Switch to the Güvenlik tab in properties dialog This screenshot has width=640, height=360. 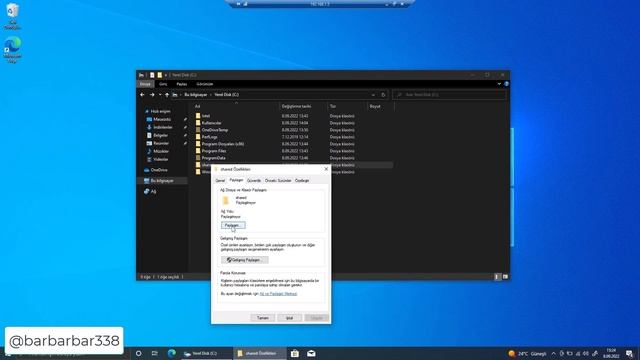click(x=254, y=180)
